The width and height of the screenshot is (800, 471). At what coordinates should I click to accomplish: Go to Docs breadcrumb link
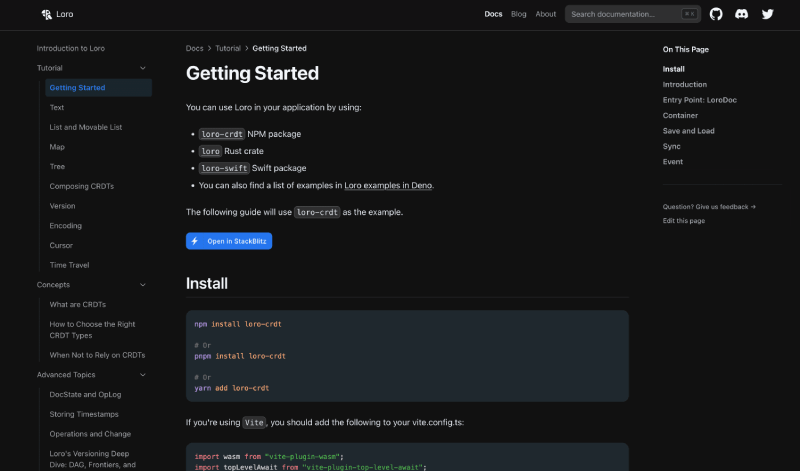click(194, 48)
